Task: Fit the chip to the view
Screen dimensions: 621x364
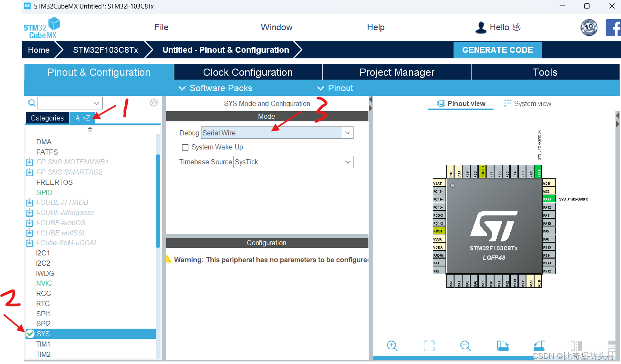Action: pyautogui.click(x=429, y=346)
